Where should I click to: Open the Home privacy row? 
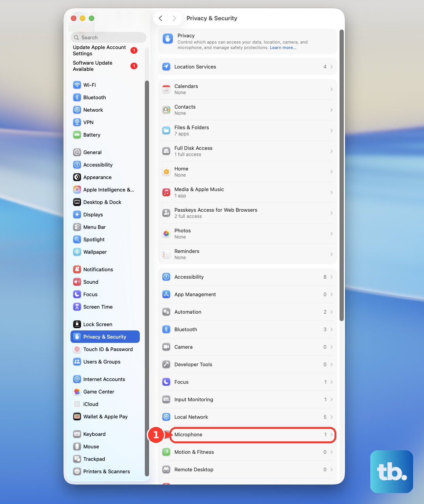point(247,172)
